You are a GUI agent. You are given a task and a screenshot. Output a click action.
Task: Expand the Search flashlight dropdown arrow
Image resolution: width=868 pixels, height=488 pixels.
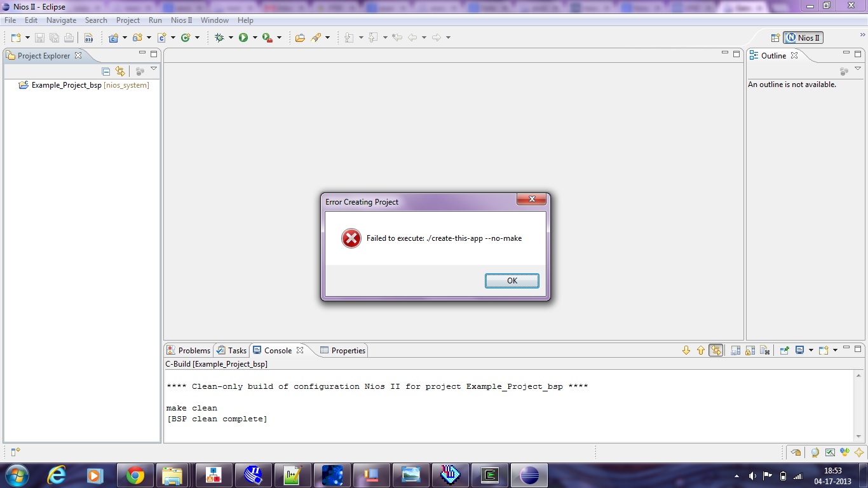coord(328,37)
